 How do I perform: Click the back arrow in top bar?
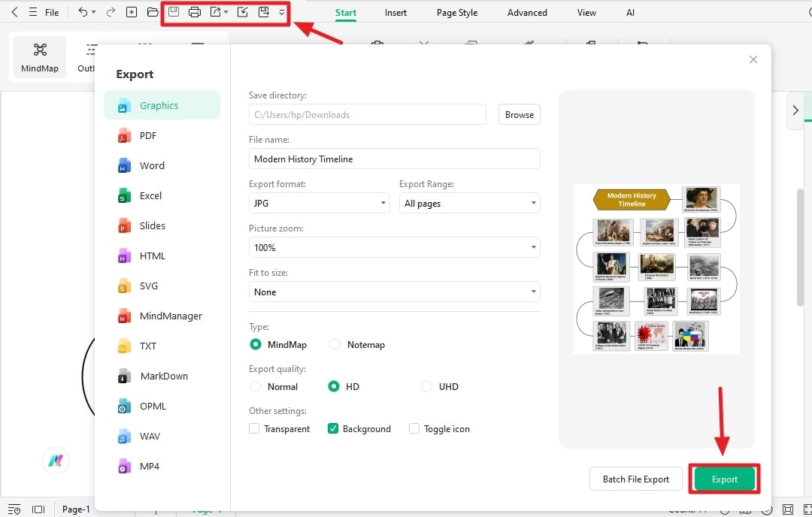(x=14, y=12)
